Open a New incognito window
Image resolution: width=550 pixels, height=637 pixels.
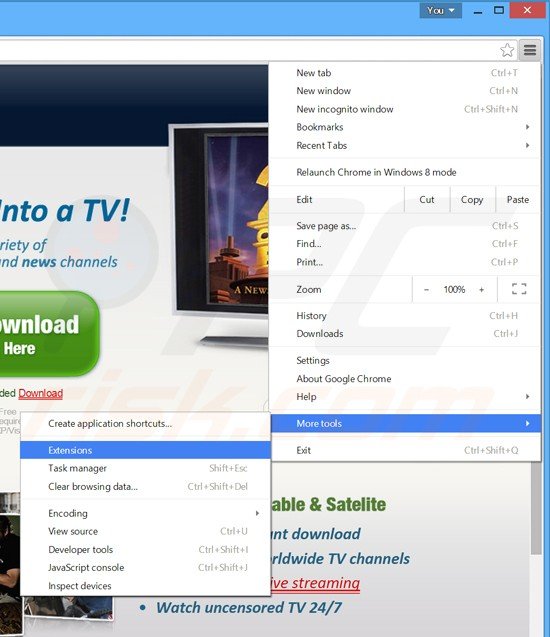[405, 109]
